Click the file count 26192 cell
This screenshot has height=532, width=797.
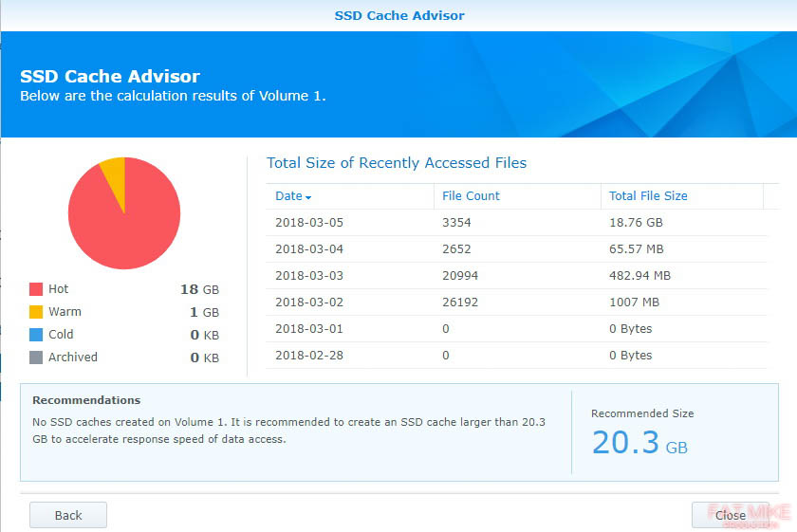(x=460, y=303)
